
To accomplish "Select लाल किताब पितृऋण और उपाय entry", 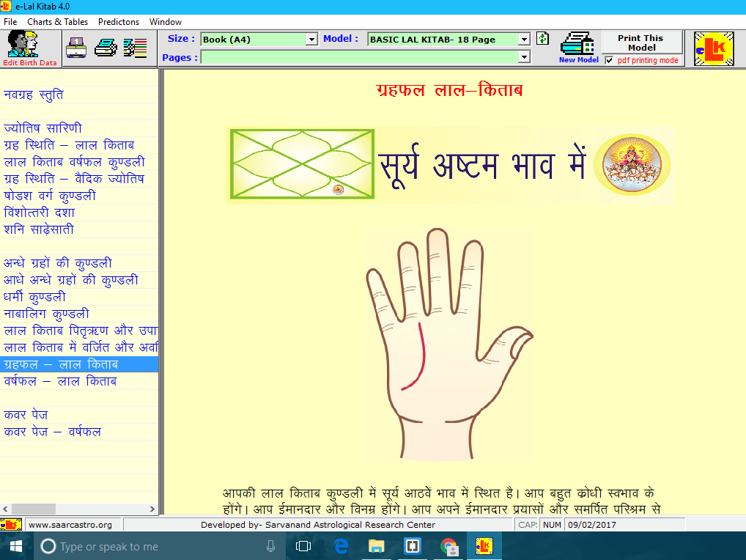I will tap(79, 331).
